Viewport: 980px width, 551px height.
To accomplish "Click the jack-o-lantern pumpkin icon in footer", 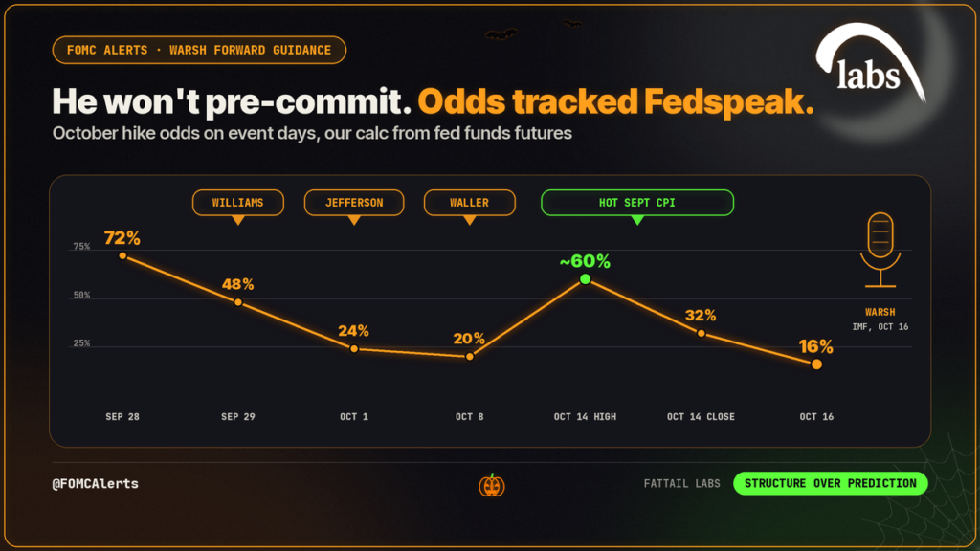I will [x=492, y=485].
